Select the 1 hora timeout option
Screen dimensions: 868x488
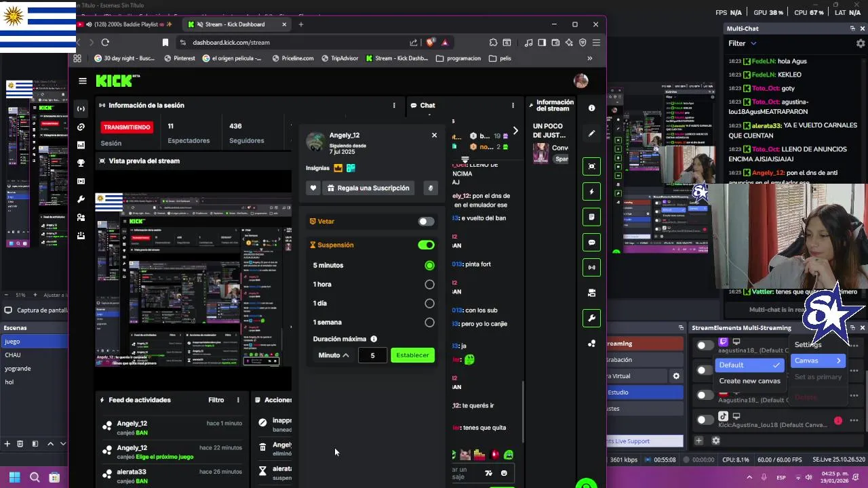tap(429, 285)
